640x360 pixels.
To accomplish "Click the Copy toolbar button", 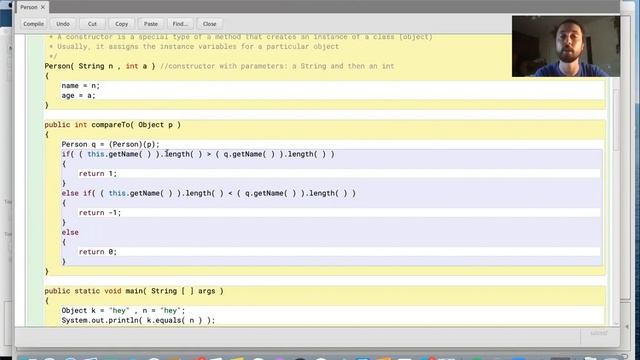I will [121, 24].
